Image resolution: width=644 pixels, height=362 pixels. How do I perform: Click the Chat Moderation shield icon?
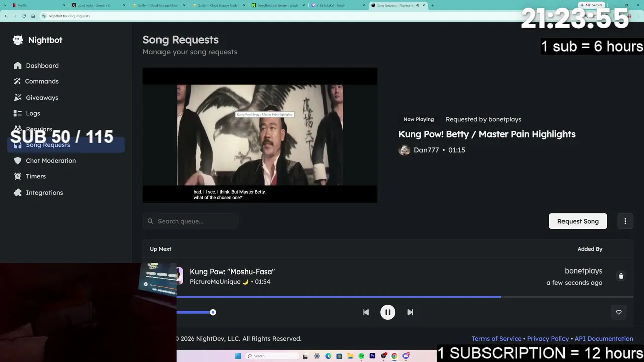[x=18, y=161]
